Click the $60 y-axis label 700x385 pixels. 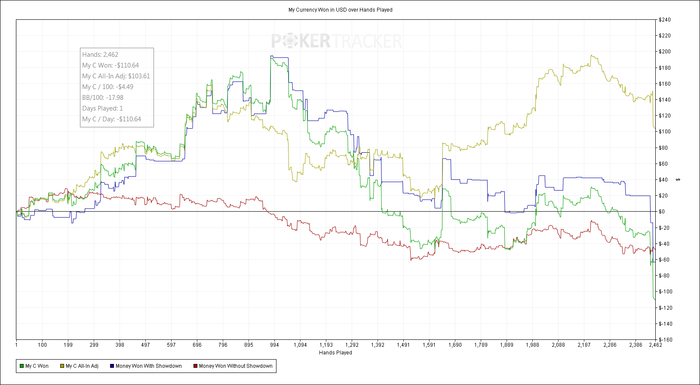tap(663, 163)
